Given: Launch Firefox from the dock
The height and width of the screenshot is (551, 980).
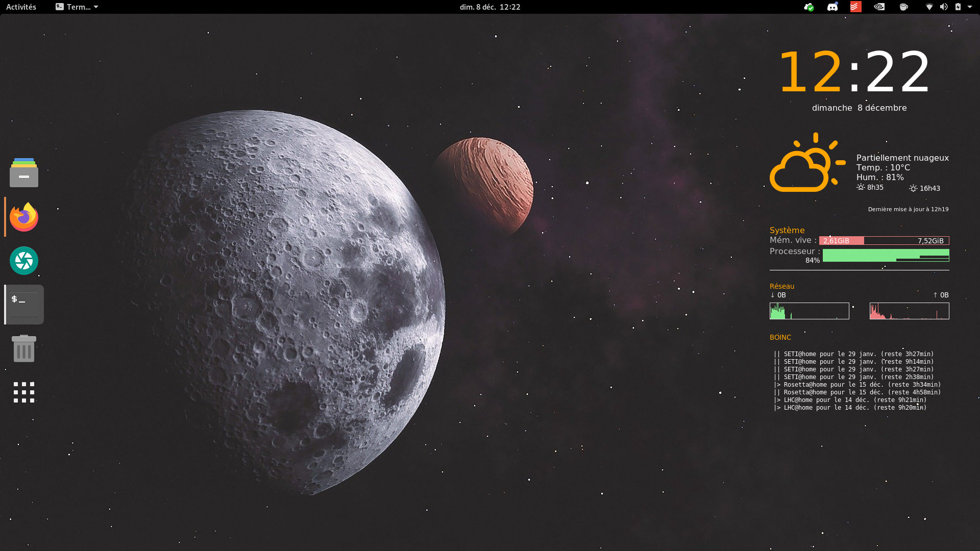Looking at the screenshot, I should coord(24,217).
